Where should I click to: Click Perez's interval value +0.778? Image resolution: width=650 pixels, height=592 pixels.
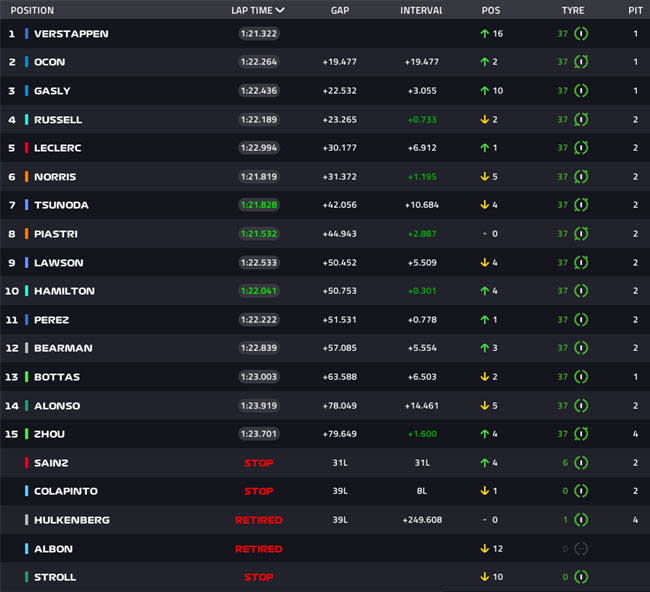pos(422,320)
